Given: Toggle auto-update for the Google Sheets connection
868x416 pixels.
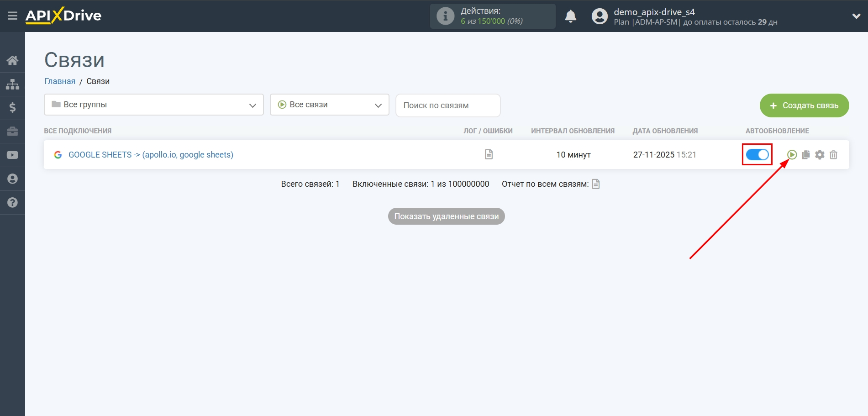Looking at the screenshot, I should pos(757,155).
